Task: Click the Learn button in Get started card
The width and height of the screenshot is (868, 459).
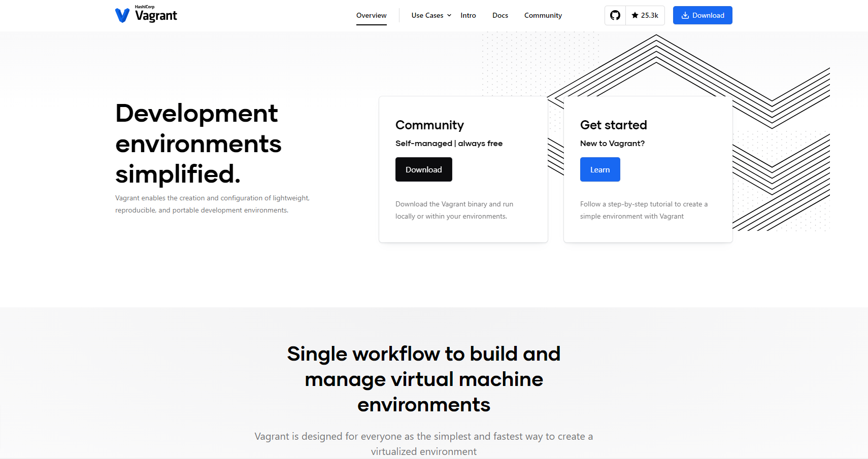Action: coord(600,169)
